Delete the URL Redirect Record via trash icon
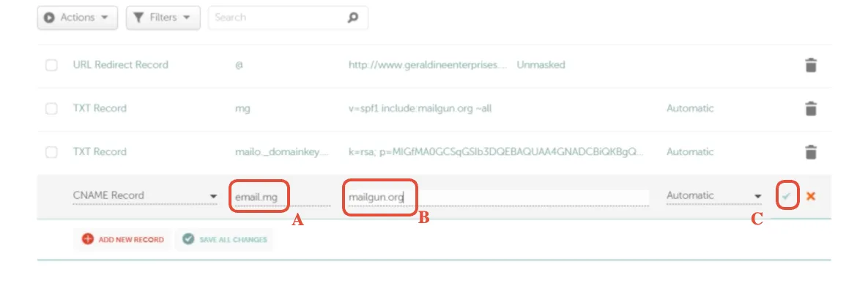 pos(810,65)
